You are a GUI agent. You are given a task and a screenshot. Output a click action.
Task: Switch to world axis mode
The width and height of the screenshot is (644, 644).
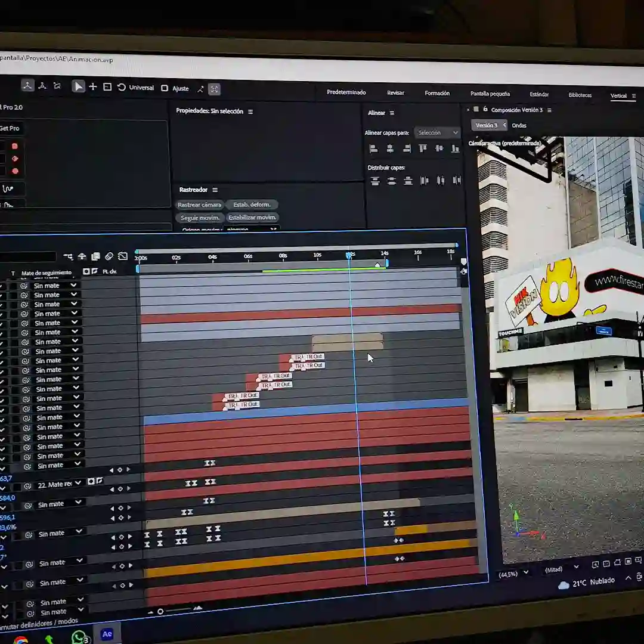coord(42,86)
